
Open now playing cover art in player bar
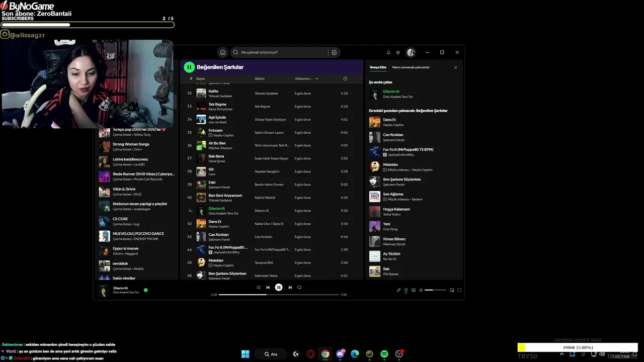click(104, 290)
